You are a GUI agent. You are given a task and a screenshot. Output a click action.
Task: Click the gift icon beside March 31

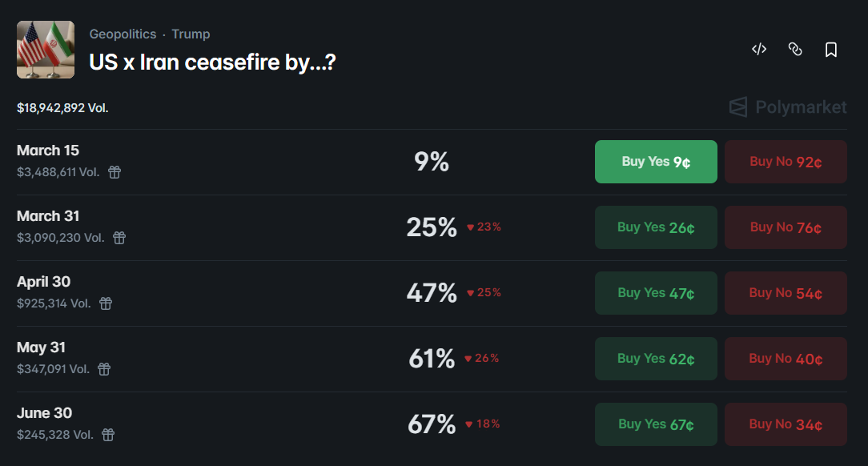119,237
